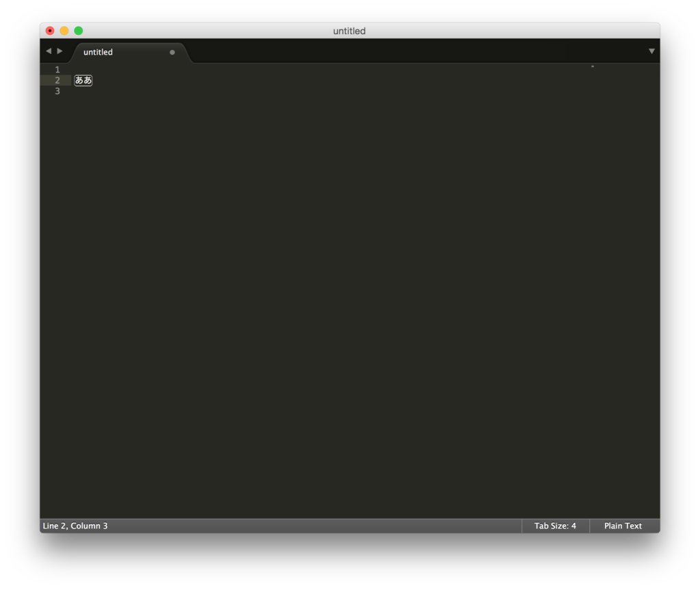Click line number 1 in gutter
The image size is (700, 590).
57,70
